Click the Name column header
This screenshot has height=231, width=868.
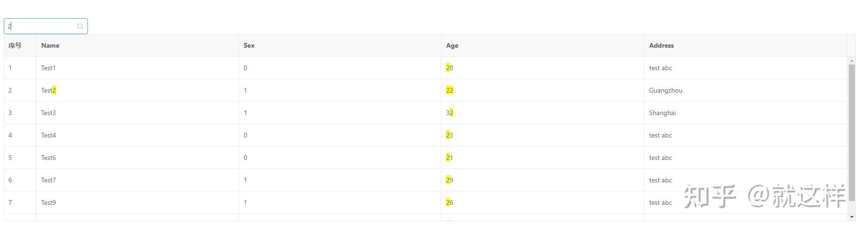click(x=50, y=45)
